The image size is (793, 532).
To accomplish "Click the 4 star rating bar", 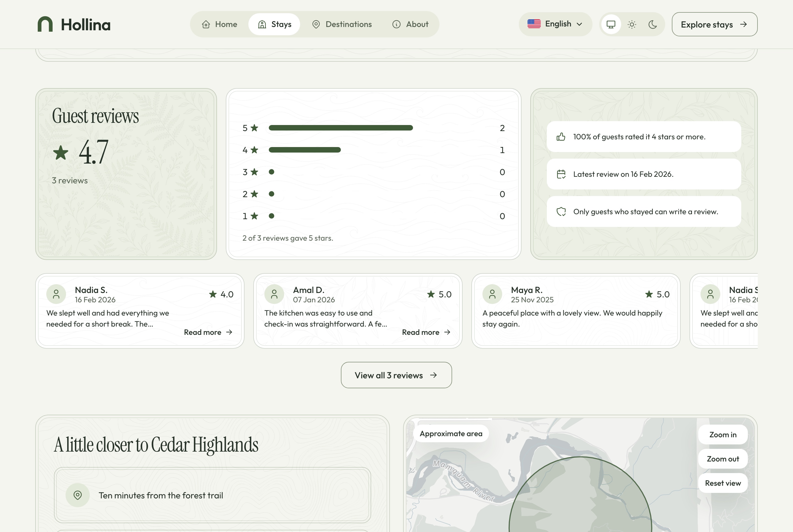I will tap(305, 150).
